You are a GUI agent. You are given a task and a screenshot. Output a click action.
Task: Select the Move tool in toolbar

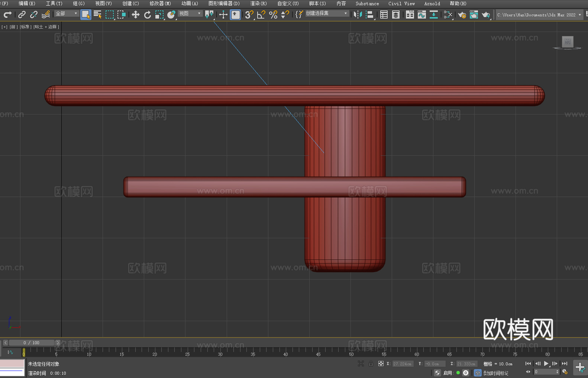click(136, 14)
